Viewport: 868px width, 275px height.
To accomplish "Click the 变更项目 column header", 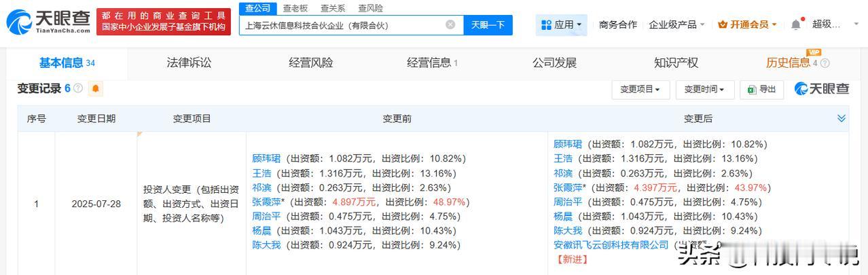I will [x=192, y=119].
